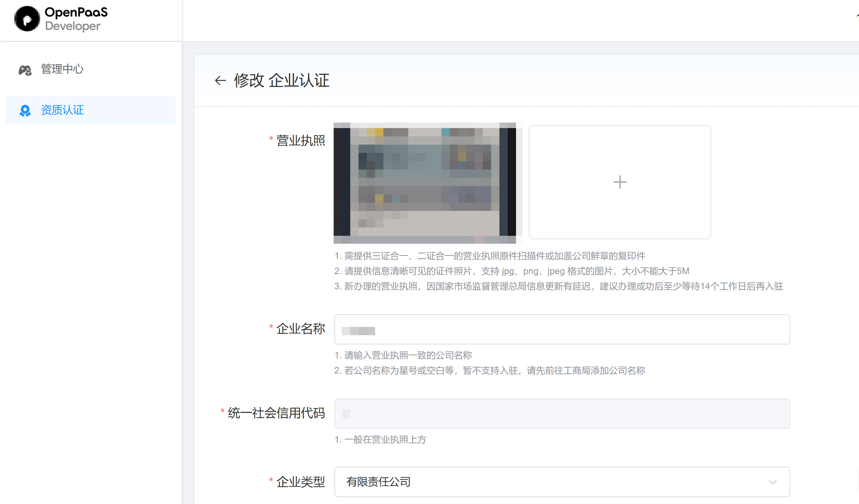Click the 统一社会信用代码 field label
The width and height of the screenshot is (859, 504).
tap(276, 413)
